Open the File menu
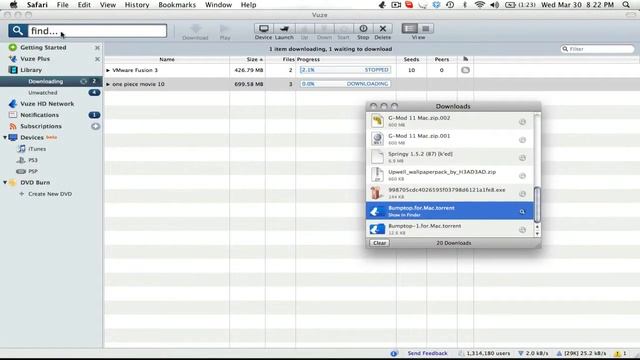The width and height of the screenshot is (640, 360). click(62, 5)
